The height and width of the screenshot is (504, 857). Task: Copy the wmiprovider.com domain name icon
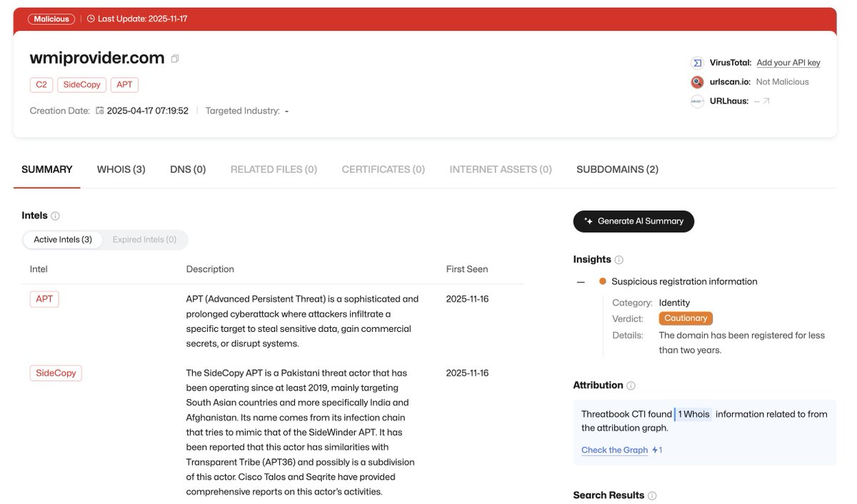pos(175,59)
